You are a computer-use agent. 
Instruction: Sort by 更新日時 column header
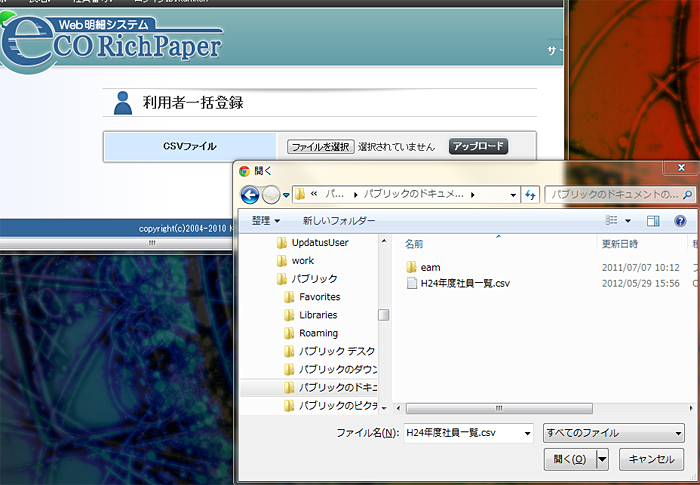[620, 244]
